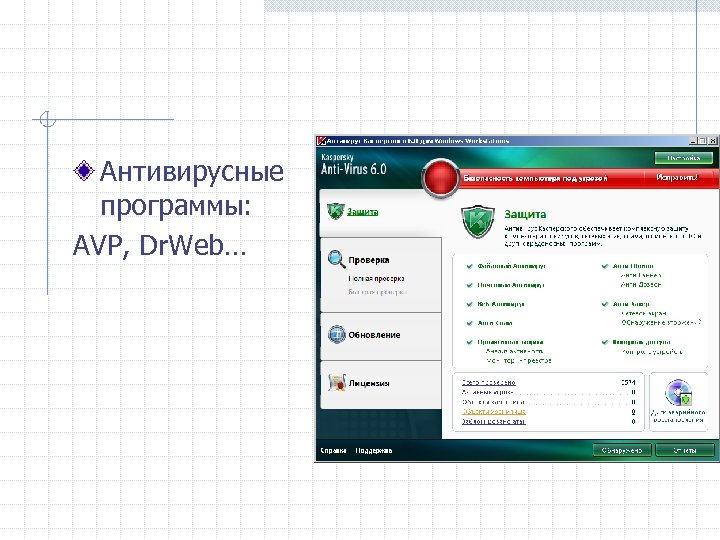This screenshot has height=540, width=720.
Task: Click the certificate icon next to Лицензия
Action: pos(337,382)
